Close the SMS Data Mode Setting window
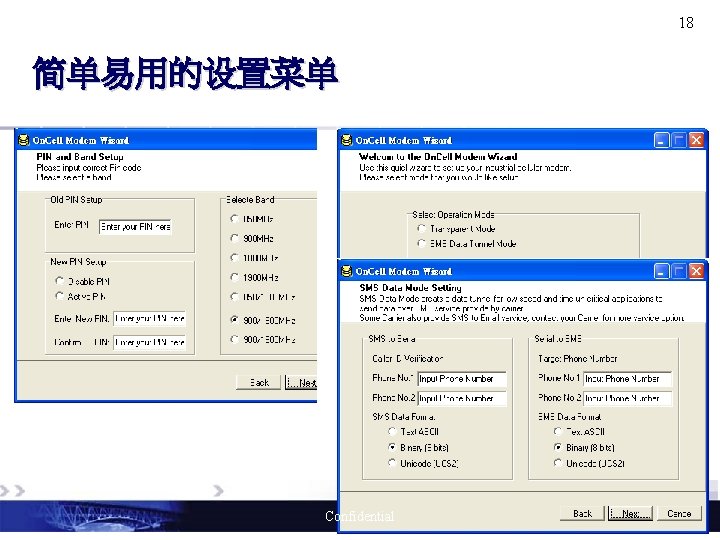 tap(696, 271)
